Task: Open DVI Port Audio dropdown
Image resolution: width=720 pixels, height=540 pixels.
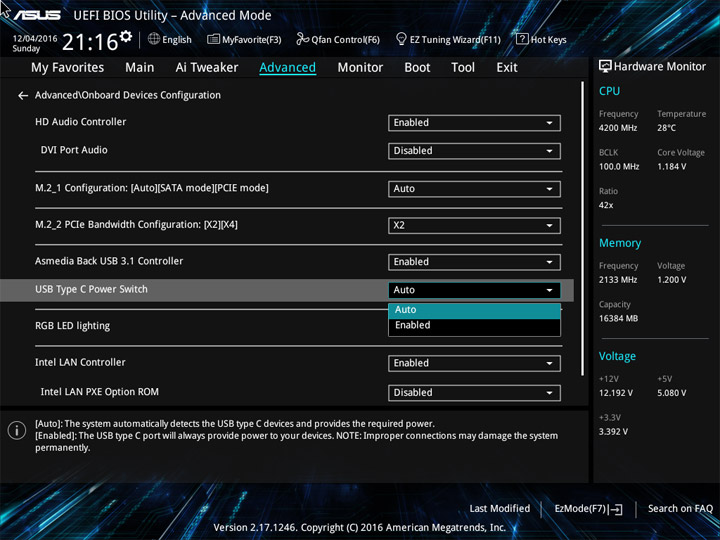Action: coord(474,151)
